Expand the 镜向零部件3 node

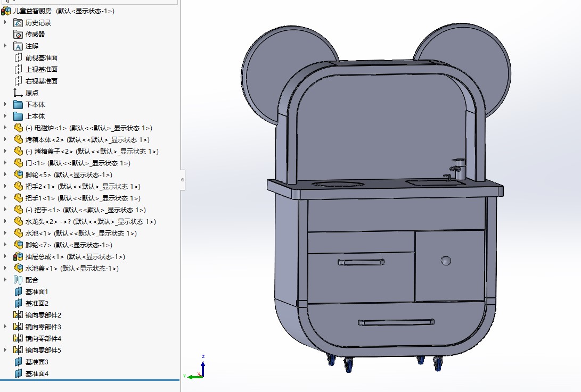point(5,327)
